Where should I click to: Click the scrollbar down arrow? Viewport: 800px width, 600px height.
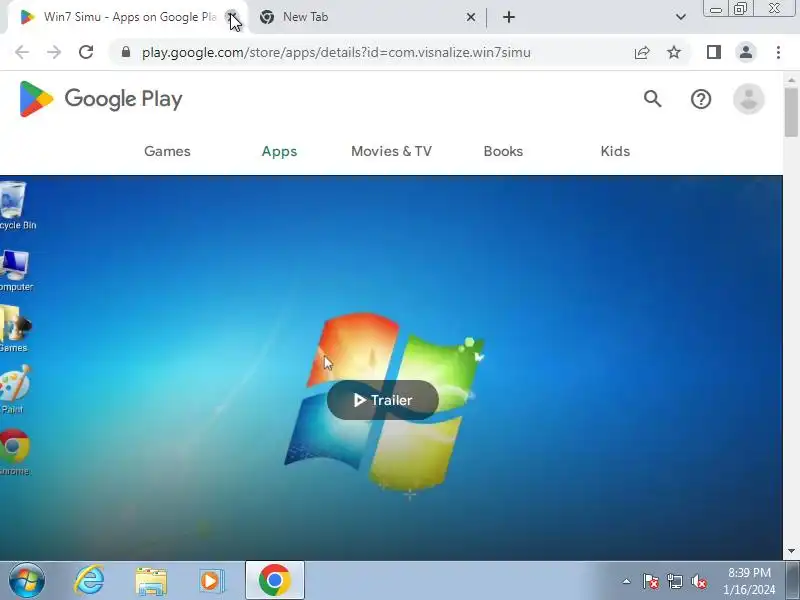coord(791,552)
